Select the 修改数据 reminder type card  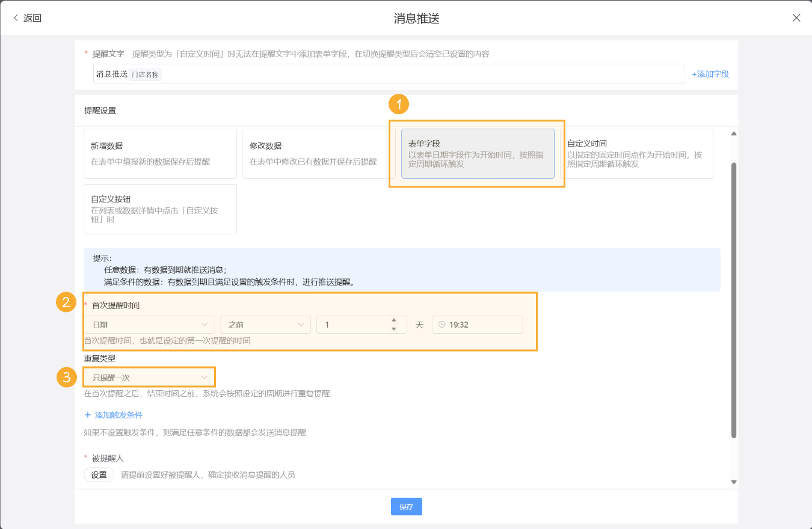click(319, 154)
